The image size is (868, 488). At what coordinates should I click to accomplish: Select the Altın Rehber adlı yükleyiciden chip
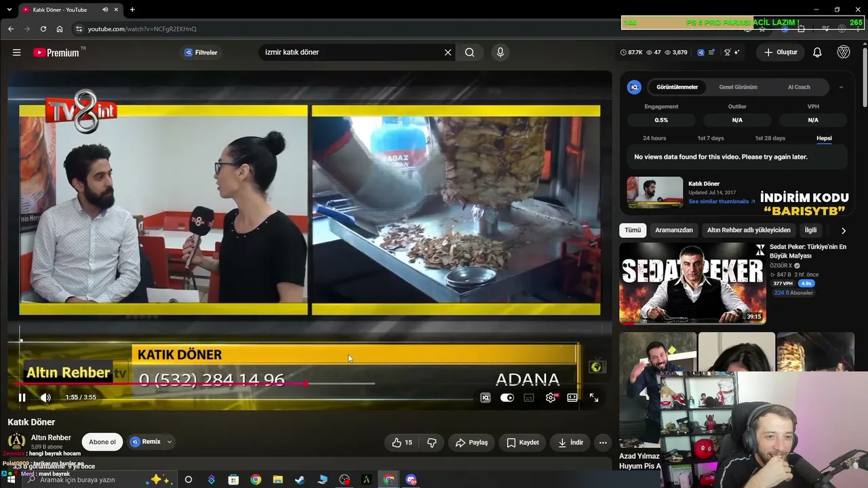click(x=749, y=230)
